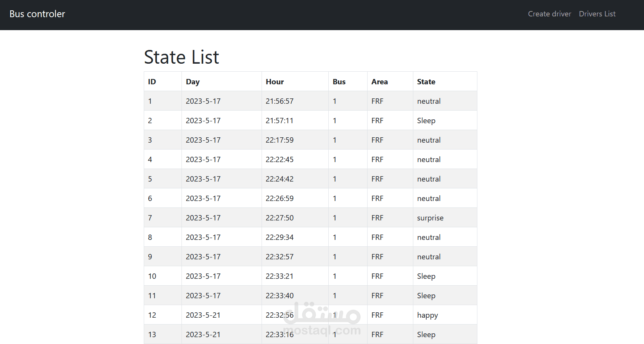The image size is (644, 344).
Task: Click the State column header
Action: pyautogui.click(x=426, y=82)
